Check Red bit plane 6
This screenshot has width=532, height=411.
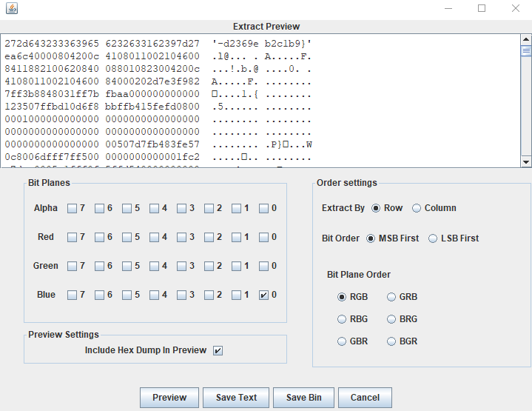99,237
